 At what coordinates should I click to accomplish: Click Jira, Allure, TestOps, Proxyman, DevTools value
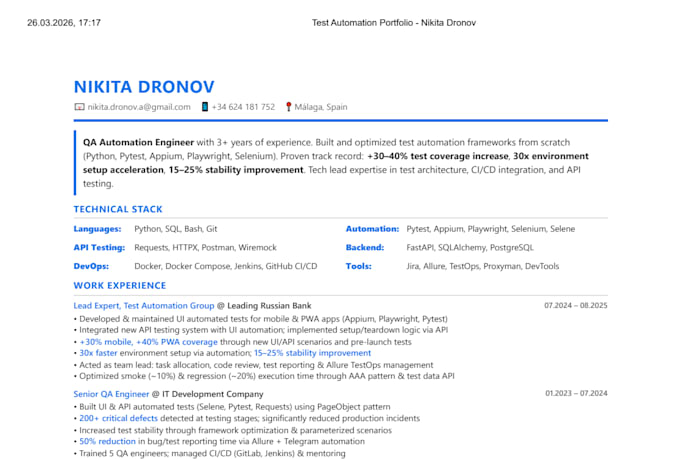tap(483, 266)
